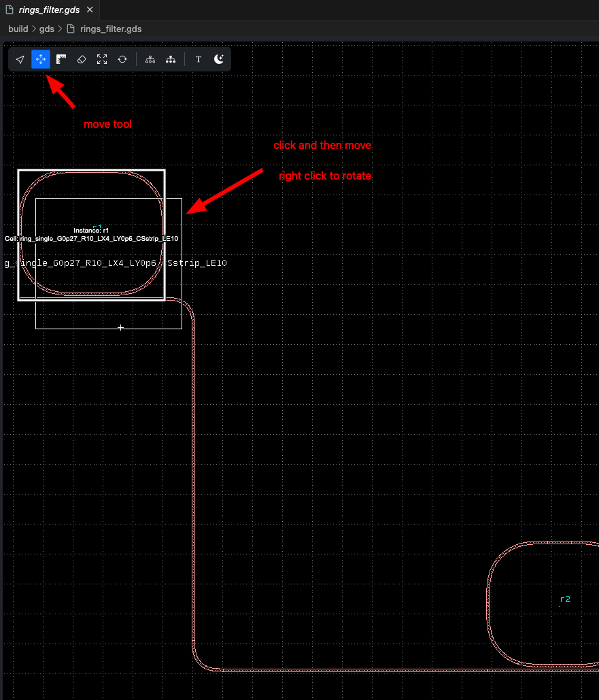Close the rings_filter.gds tab

[90, 10]
